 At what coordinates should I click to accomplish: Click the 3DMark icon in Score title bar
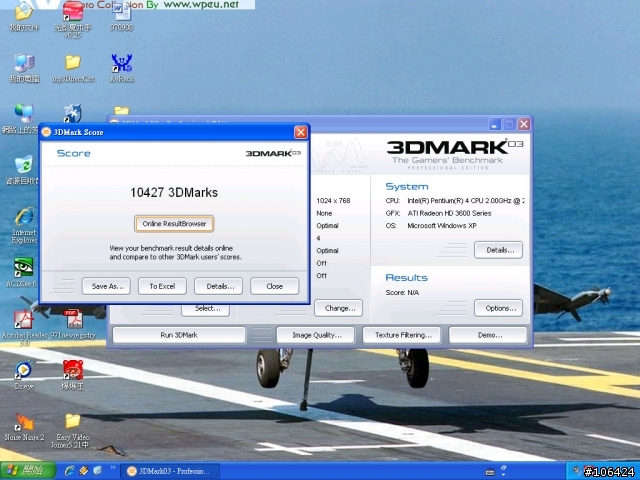click(x=46, y=132)
